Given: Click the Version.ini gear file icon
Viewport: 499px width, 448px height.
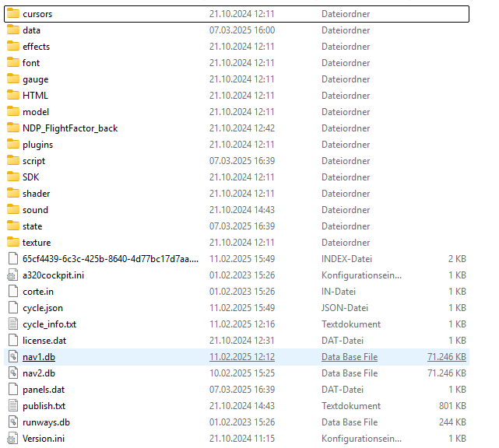Looking at the screenshot, I should coord(12,438).
